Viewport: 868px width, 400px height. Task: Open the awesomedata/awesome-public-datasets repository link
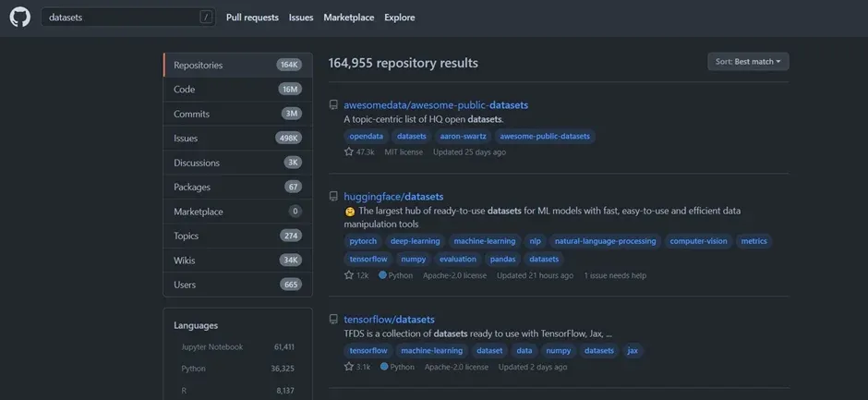[436, 105]
